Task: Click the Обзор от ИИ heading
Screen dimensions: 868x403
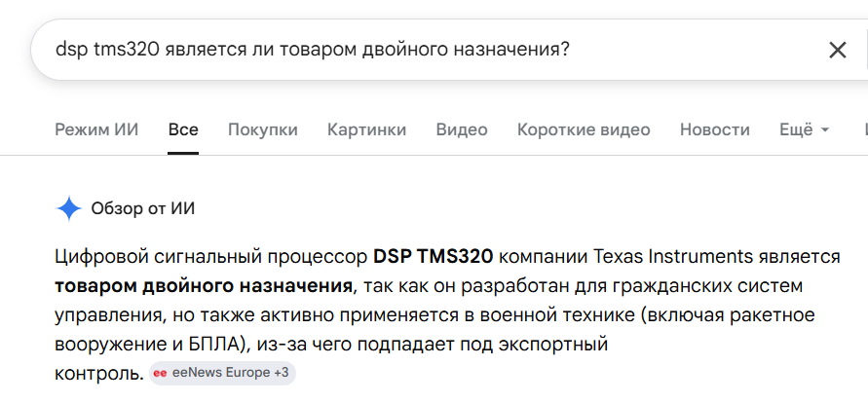Action: pos(143,209)
